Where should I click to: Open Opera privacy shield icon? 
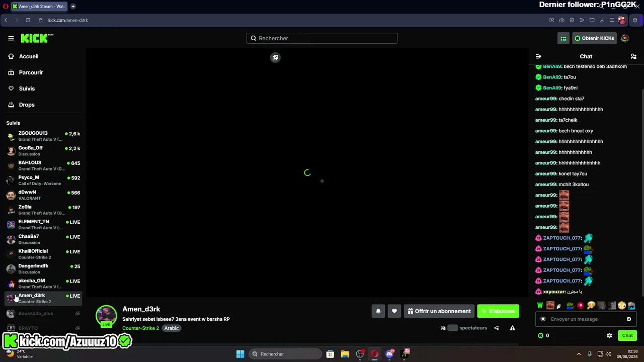coord(572,20)
